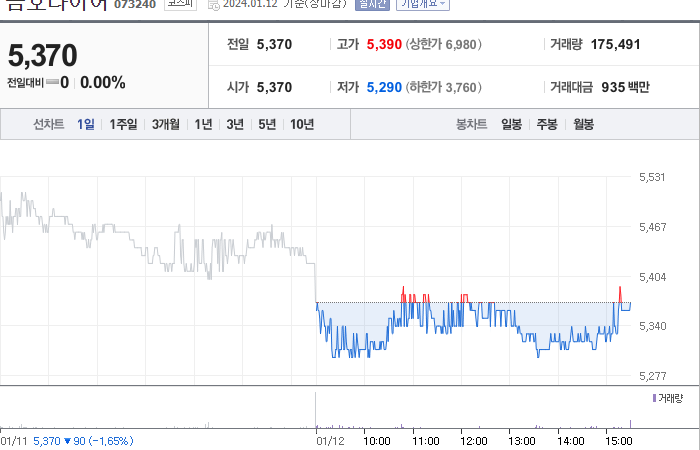The image size is (700, 450).
Task: Click the 0.00% change value
Action: (103, 83)
